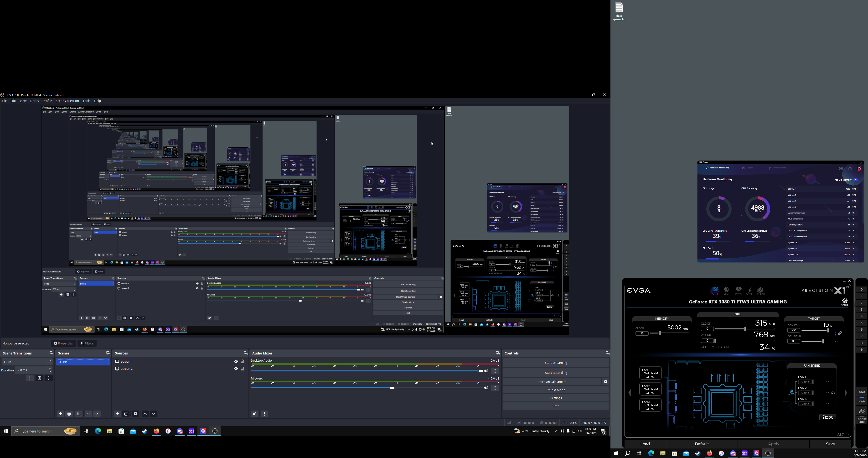Open MSI Center features grid icon
Screen dimensions: 868x458
[841, 168]
